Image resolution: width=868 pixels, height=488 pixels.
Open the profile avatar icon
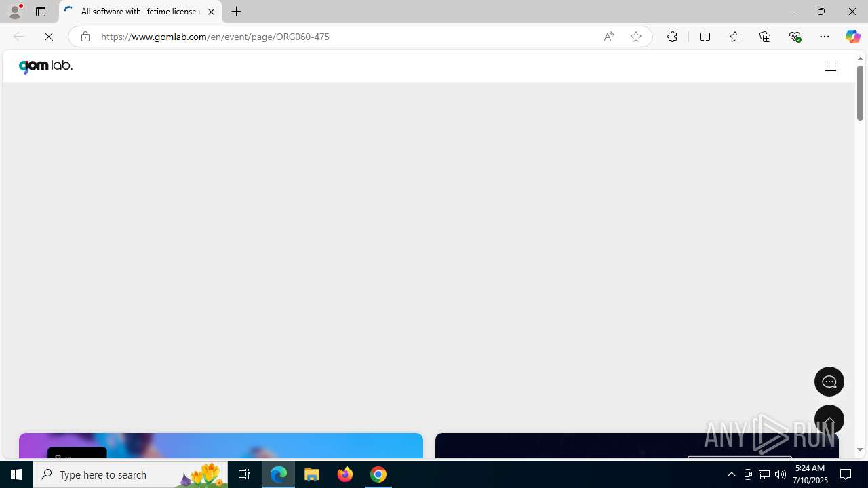(15, 12)
